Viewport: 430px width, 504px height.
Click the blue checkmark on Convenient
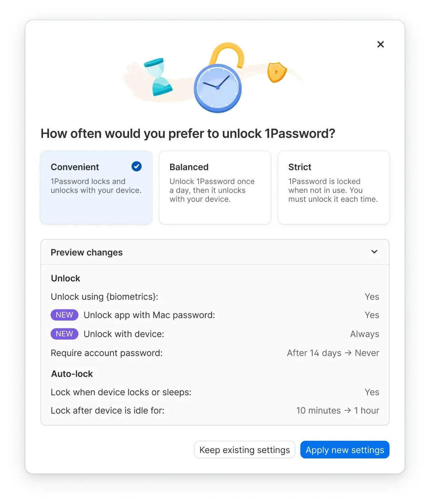point(137,166)
